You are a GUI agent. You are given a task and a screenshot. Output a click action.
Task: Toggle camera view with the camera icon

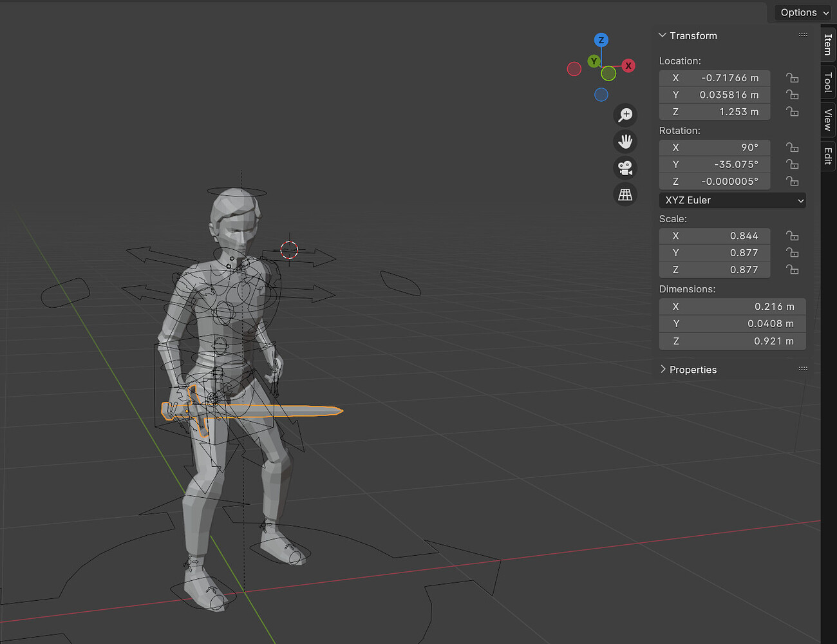tap(625, 168)
